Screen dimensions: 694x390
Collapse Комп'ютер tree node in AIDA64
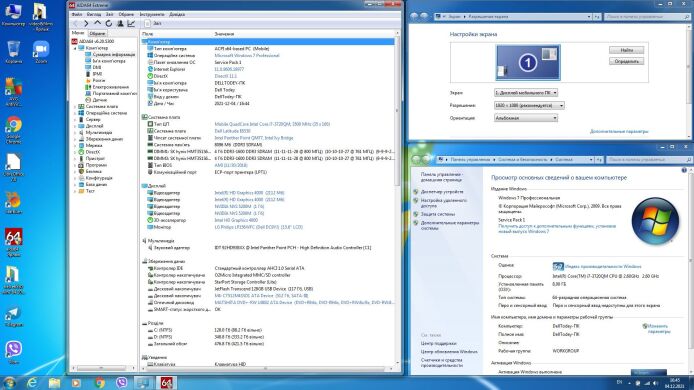click(x=75, y=48)
